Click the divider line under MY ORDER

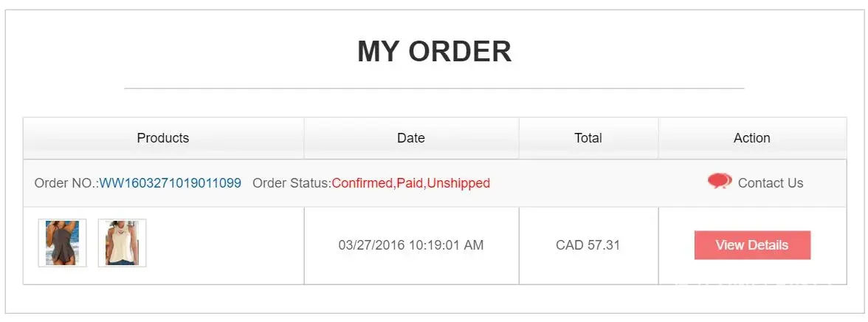click(434, 89)
